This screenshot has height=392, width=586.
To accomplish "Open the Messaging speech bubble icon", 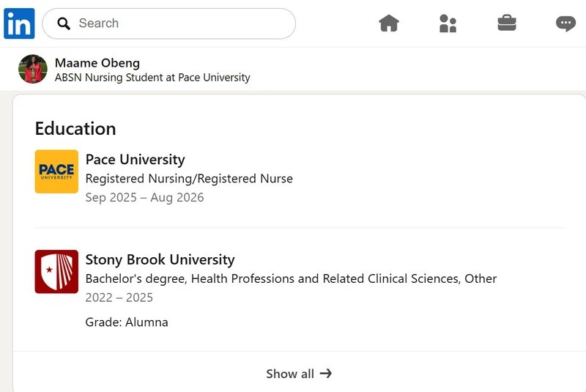I will pos(565,23).
